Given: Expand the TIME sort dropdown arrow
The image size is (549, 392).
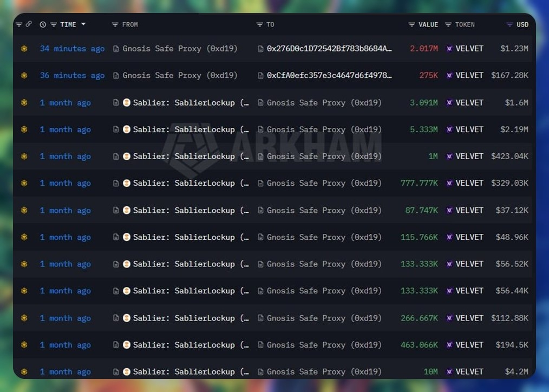Looking at the screenshot, I should (x=83, y=24).
